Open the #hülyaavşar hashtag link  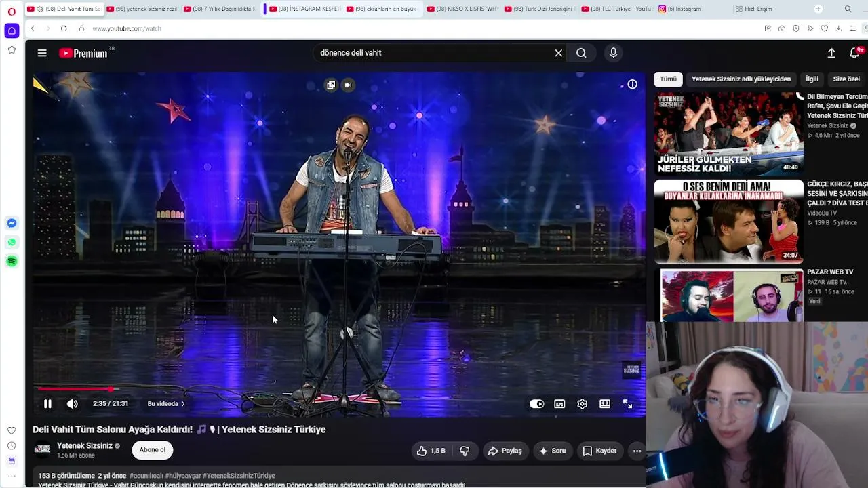coord(183,476)
